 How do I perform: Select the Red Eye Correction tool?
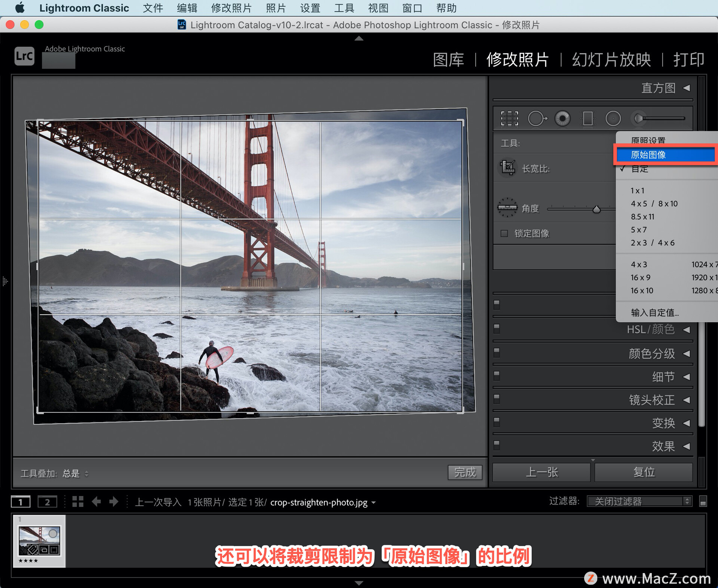(562, 118)
